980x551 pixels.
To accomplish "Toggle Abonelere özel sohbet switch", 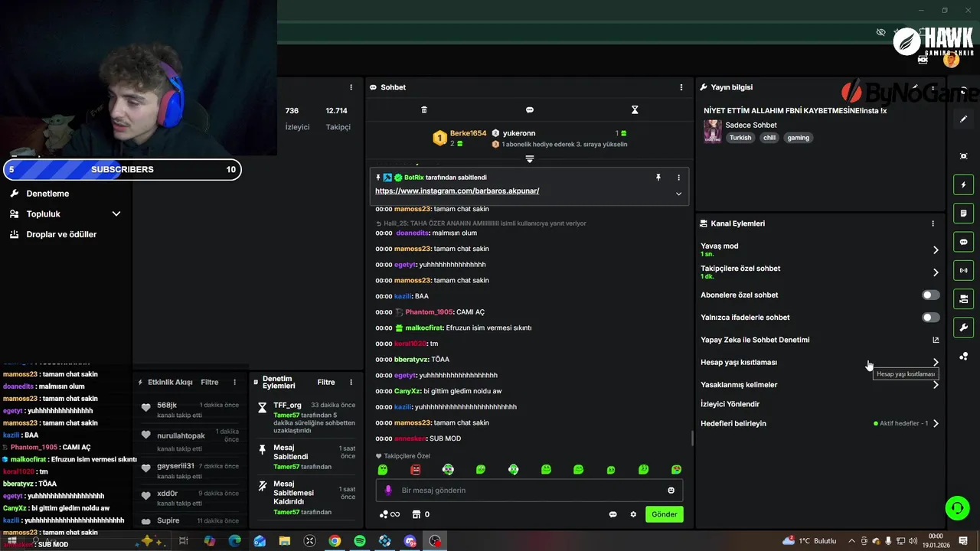I will tap(930, 295).
